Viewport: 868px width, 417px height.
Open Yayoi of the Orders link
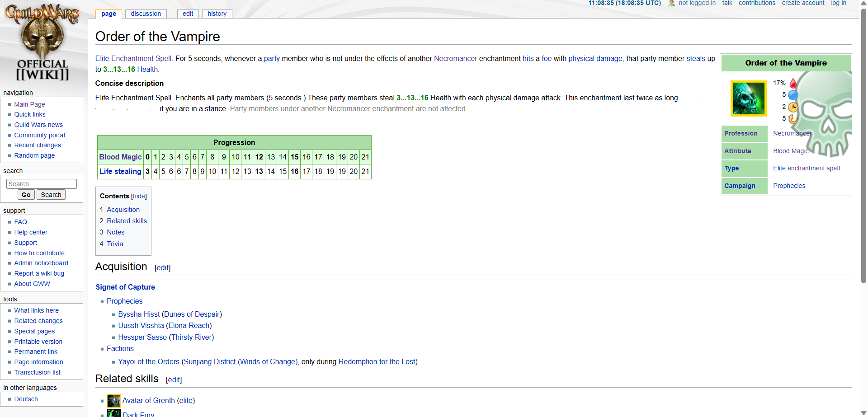coord(149,361)
